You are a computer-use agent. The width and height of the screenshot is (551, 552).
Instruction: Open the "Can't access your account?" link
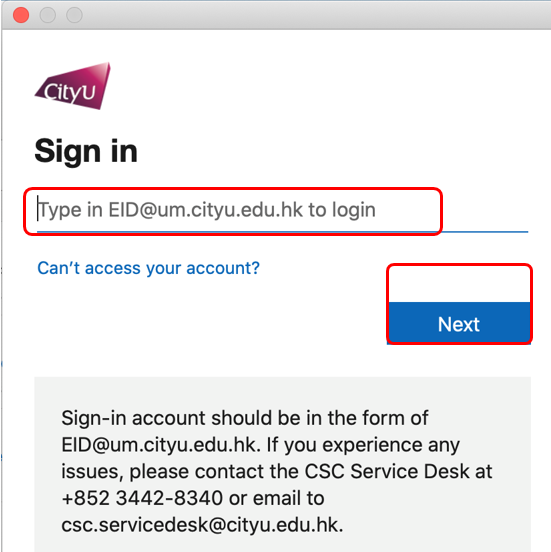pyautogui.click(x=148, y=268)
